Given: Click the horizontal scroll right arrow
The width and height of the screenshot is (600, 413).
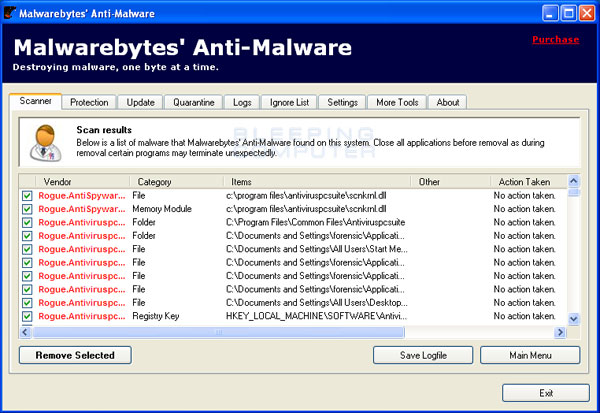Looking at the screenshot, I should pyautogui.click(x=559, y=332).
